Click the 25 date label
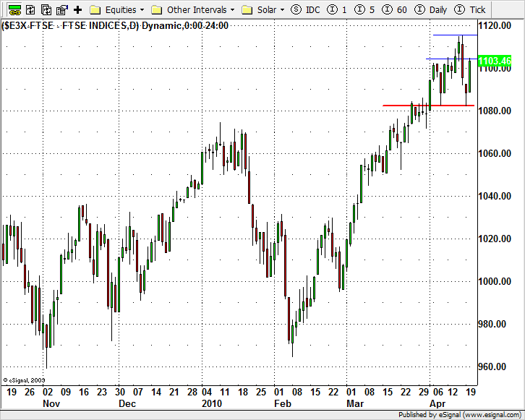The height and width of the screenshot is (420, 525). 261,392
